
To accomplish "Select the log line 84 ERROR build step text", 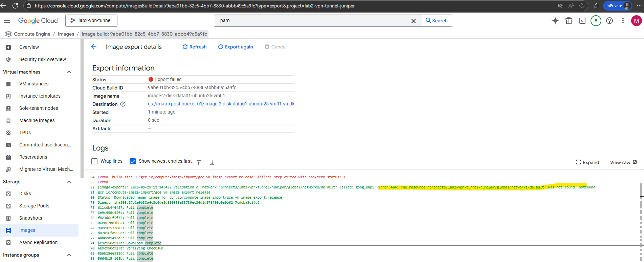I will 221,177.
